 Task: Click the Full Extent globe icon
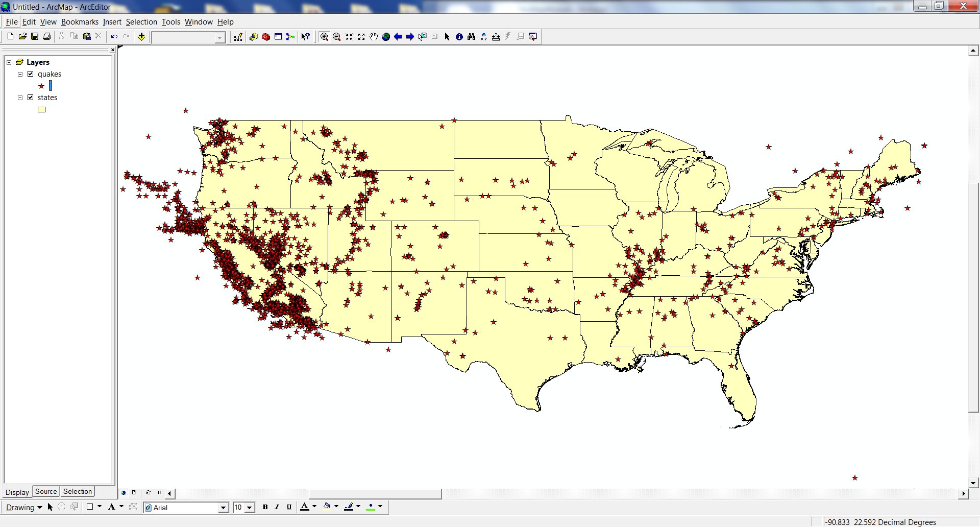click(x=386, y=37)
